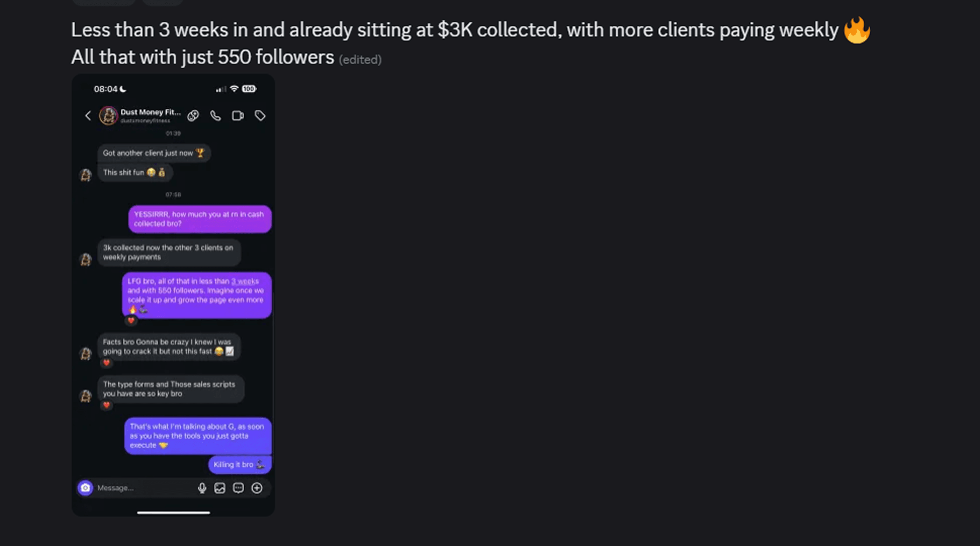Tap the battery indicator in the status bar
Image resolution: width=980 pixels, height=546 pixels.
248,88
